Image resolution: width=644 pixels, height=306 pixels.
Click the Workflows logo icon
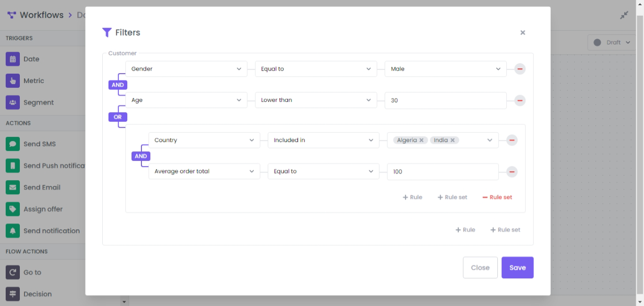pyautogui.click(x=11, y=15)
